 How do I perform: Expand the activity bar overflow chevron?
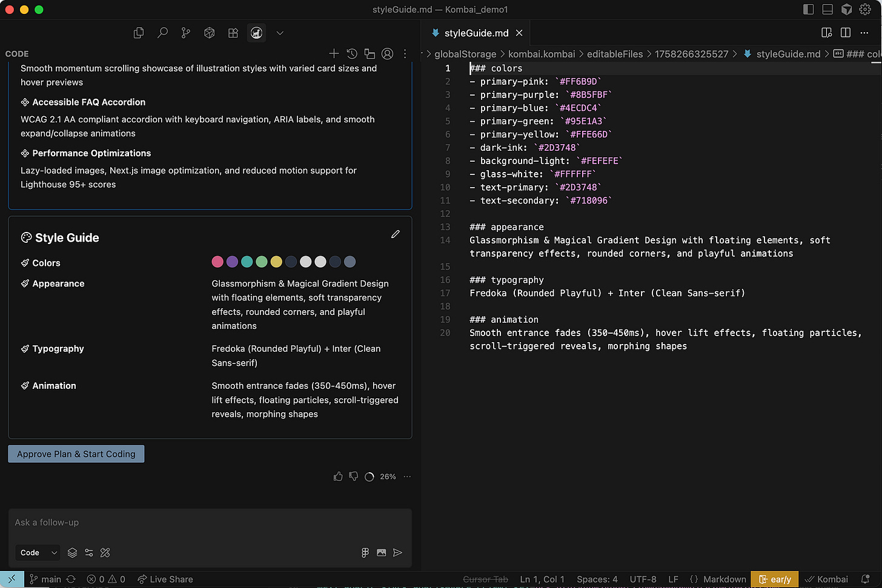280,33
